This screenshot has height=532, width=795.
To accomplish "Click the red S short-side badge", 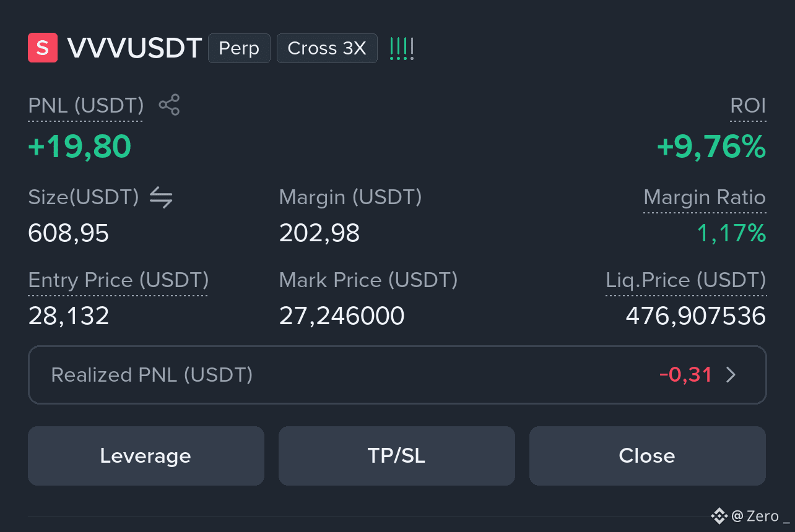I will (x=43, y=48).
